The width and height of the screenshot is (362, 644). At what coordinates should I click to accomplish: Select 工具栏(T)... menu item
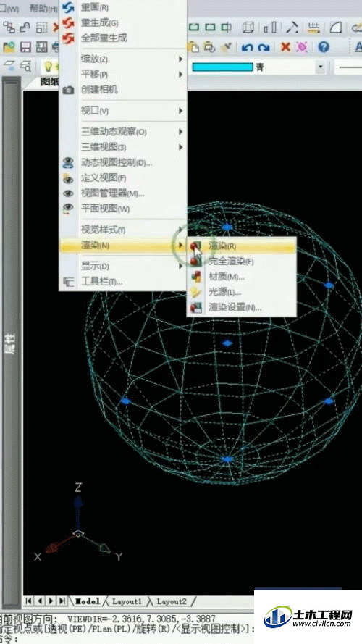tap(123, 282)
